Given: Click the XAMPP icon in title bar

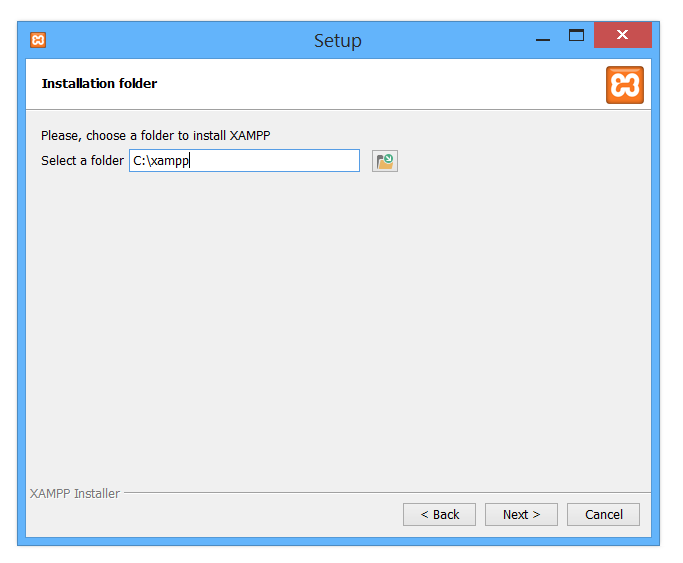Looking at the screenshot, I should point(38,40).
